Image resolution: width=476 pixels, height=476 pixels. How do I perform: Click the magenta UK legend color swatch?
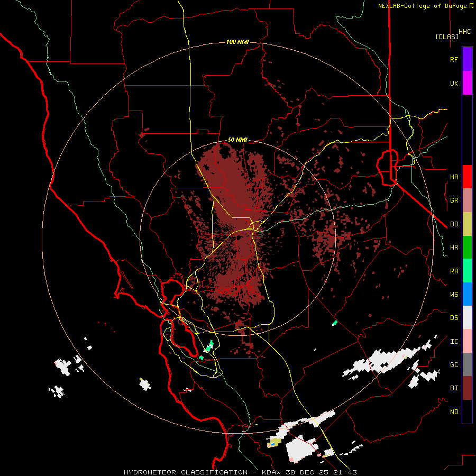[x=467, y=83]
